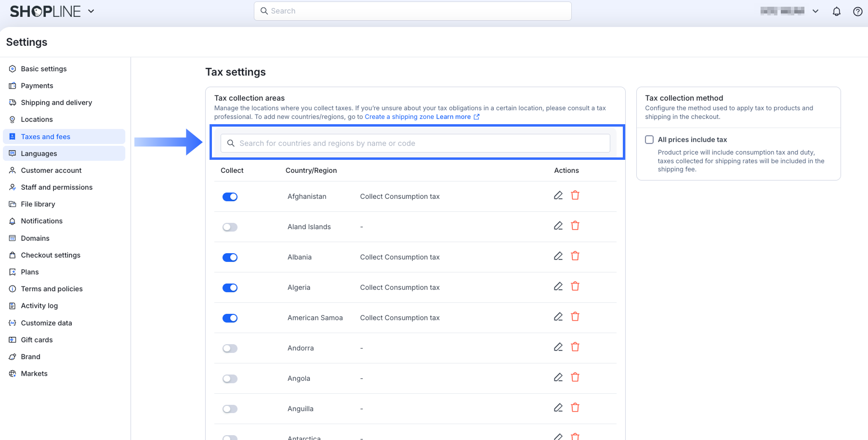
Task: Click the countries and regions search field
Action: 415,143
